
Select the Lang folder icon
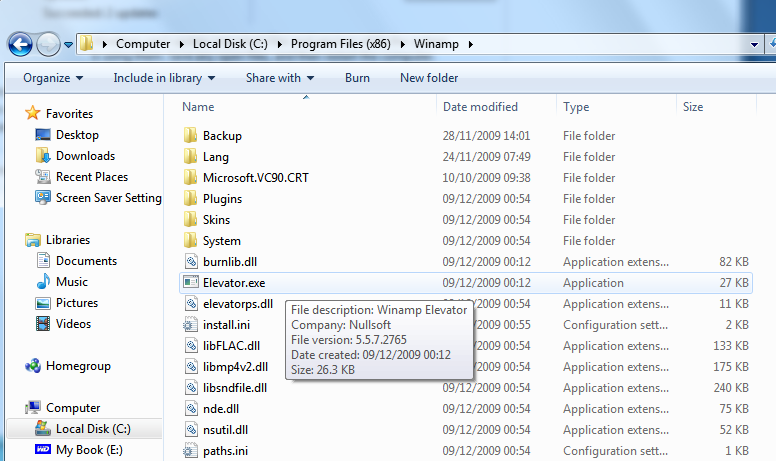click(x=191, y=156)
